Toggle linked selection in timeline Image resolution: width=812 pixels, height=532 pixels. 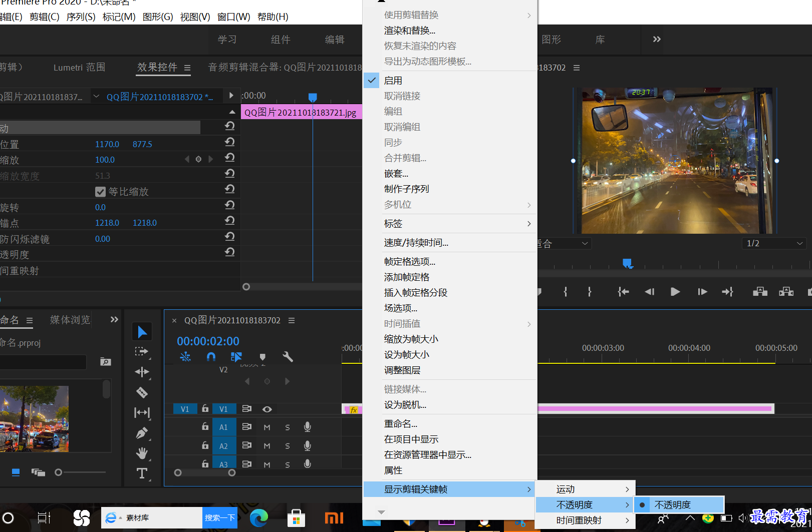tap(236, 357)
